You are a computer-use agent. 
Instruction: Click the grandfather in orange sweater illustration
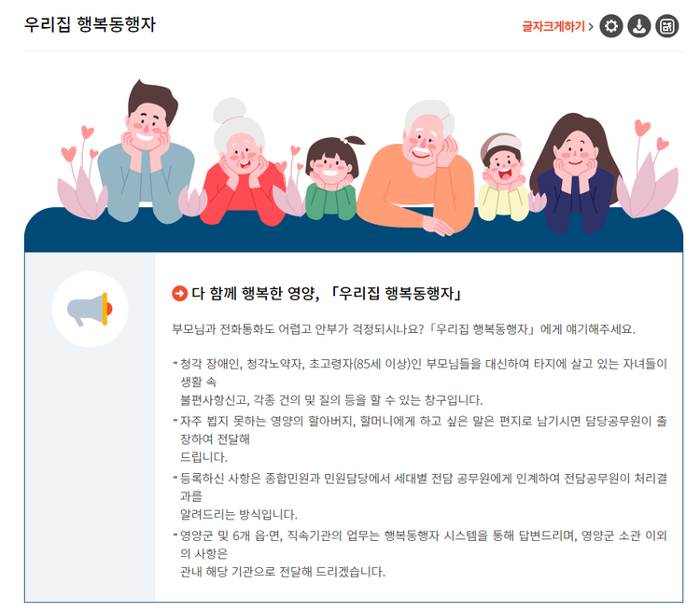(x=417, y=167)
